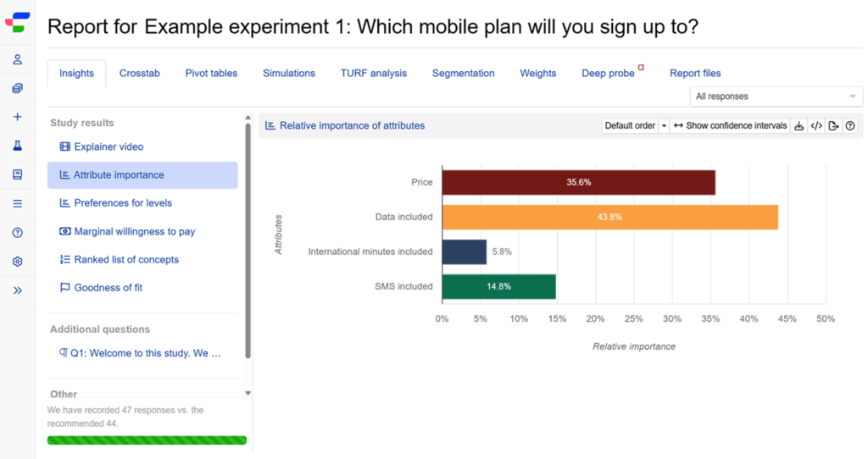The image size is (868, 459).
Task: Click the download chart icon
Action: (x=798, y=126)
